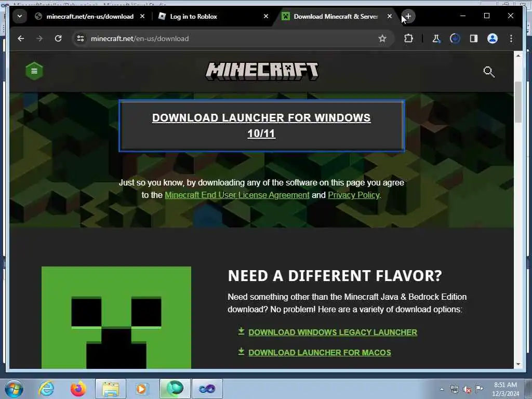The height and width of the screenshot is (399, 532).
Task: Open the Privacy Policy link
Action: (353, 195)
